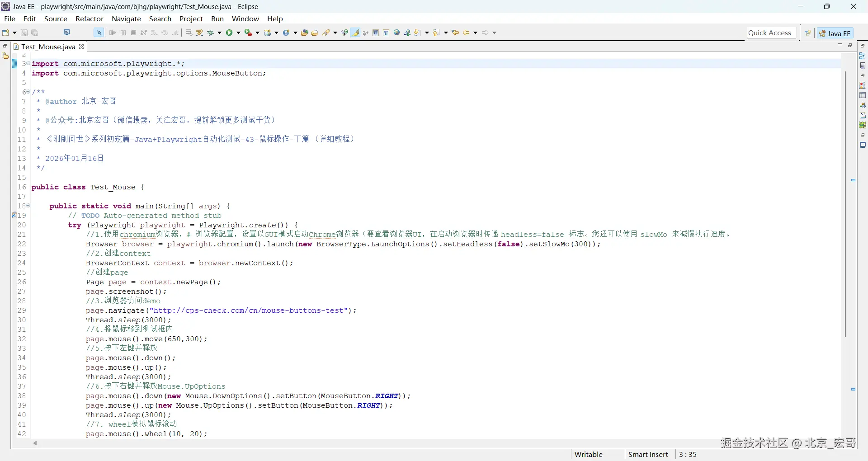The width and height of the screenshot is (868, 461).
Task: Click the Save All icon
Action: click(x=35, y=33)
